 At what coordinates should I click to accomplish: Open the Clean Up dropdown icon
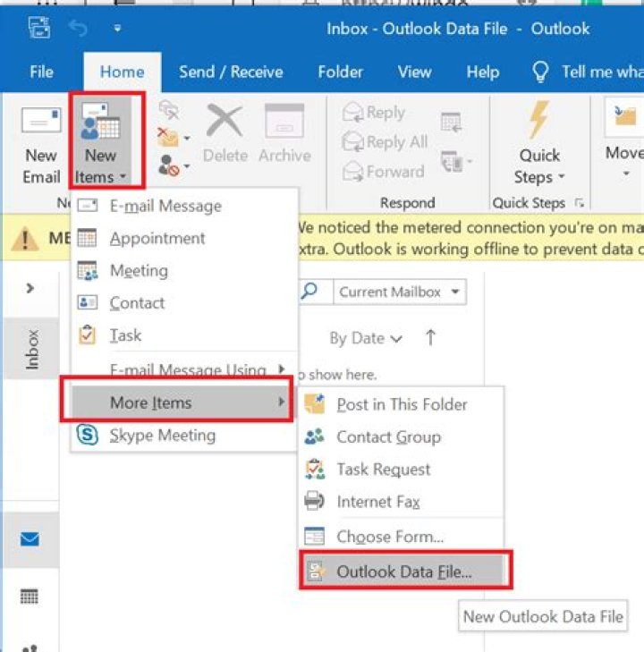(173, 137)
